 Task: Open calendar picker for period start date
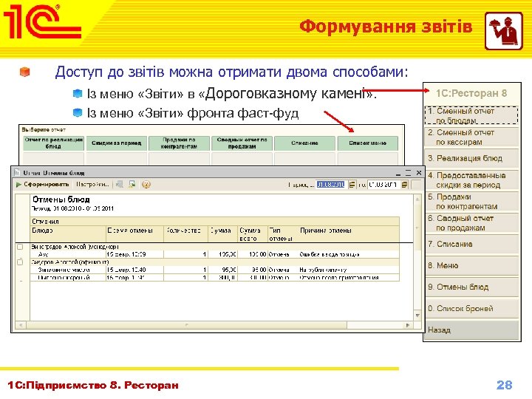[x=352, y=184]
